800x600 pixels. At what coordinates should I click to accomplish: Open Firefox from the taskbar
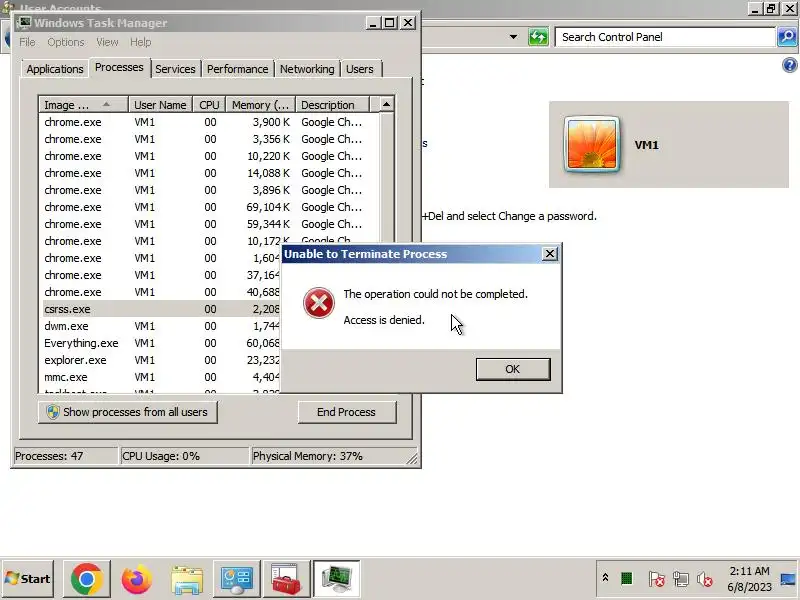click(x=136, y=579)
